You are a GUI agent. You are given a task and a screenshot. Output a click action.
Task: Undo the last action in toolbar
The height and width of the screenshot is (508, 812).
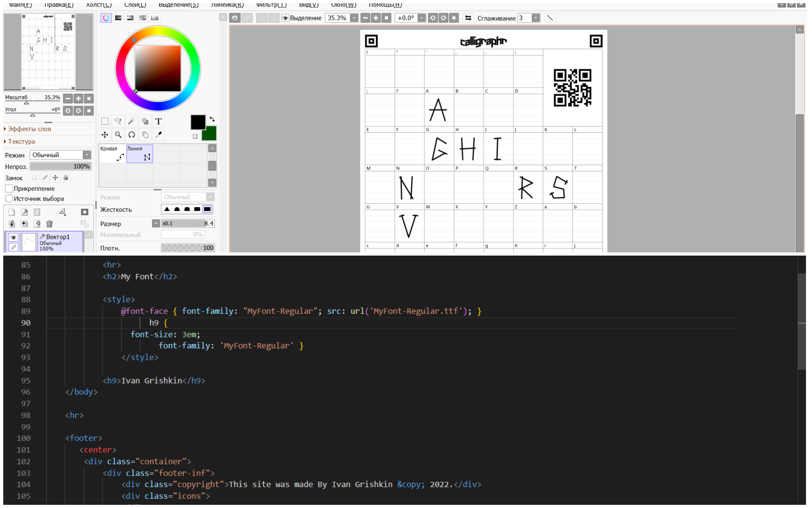(235, 18)
